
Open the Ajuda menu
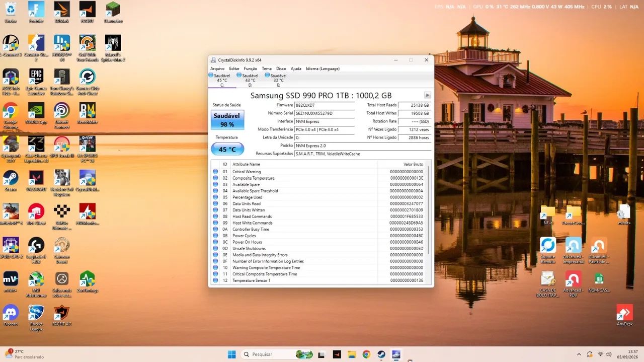point(296,68)
